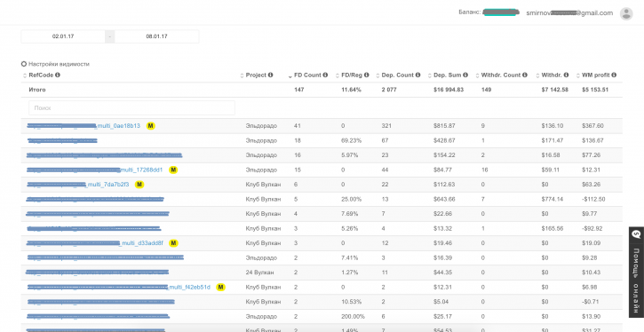The image size is (644, 332).
Task: Sort table by FD Count column
Action: click(290, 75)
